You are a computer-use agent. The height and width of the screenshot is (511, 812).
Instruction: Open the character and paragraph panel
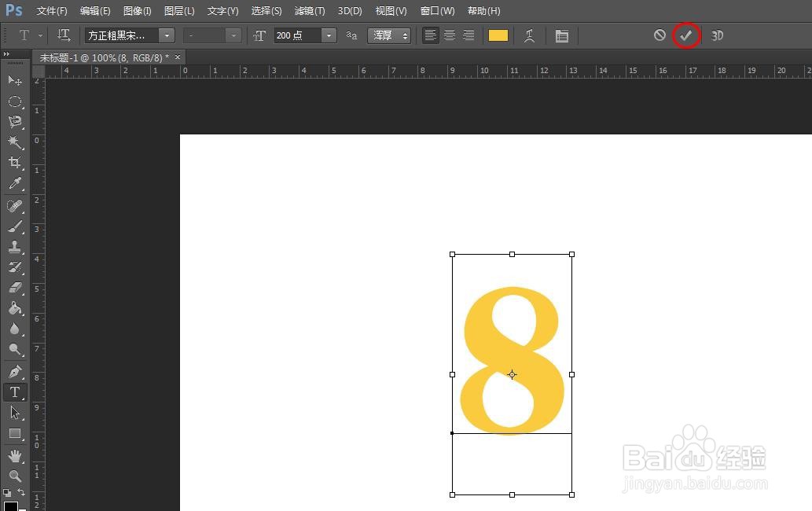(561, 35)
